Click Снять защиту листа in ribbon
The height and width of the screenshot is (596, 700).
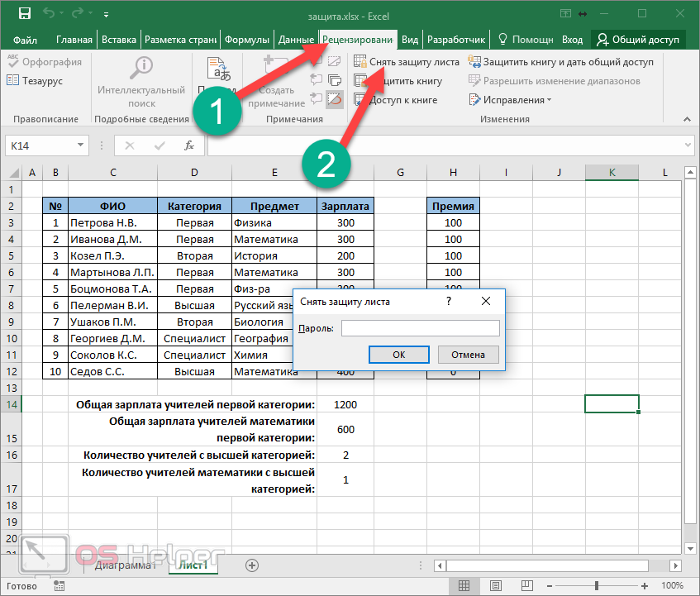[413, 62]
